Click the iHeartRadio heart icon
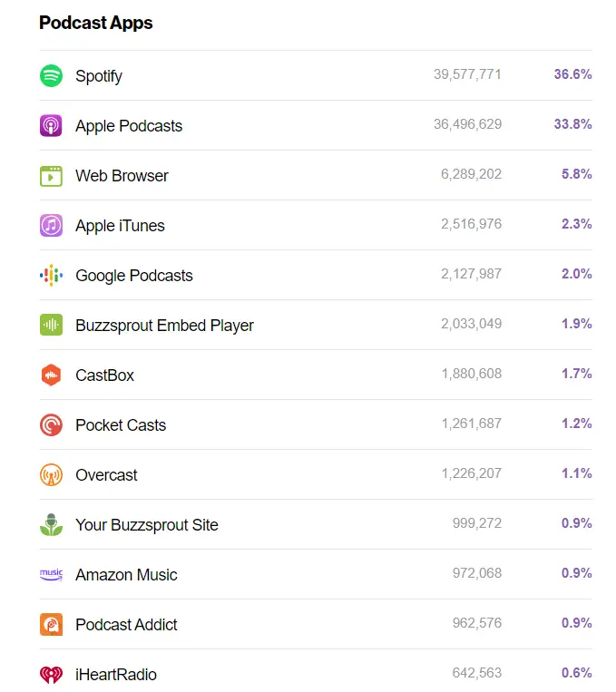The height and width of the screenshot is (692, 616). coord(51,675)
